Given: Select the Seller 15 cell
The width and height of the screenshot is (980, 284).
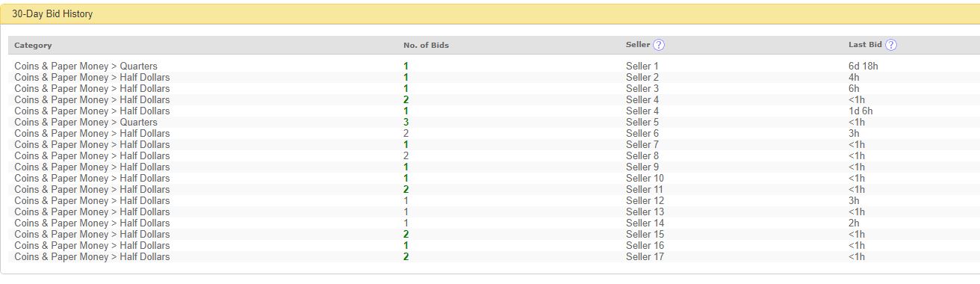Looking at the screenshot, I should (x=645, y=235).
